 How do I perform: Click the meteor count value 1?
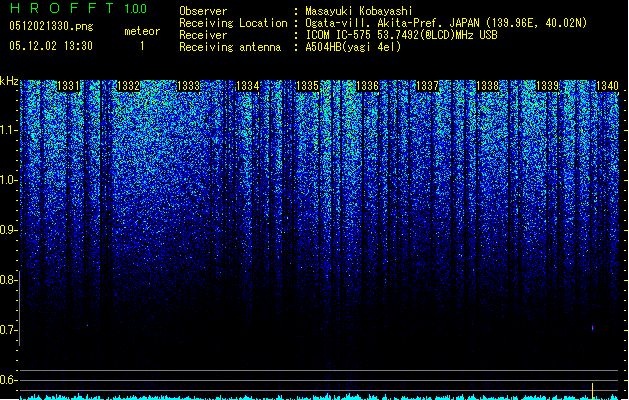click(142, 46)
